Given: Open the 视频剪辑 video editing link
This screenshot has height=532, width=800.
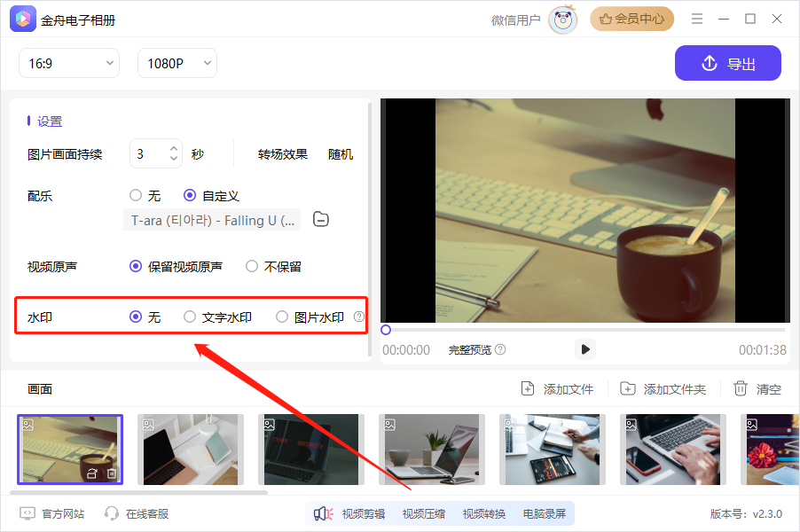Looking at the screenshot, I should [x=364, y=513].
